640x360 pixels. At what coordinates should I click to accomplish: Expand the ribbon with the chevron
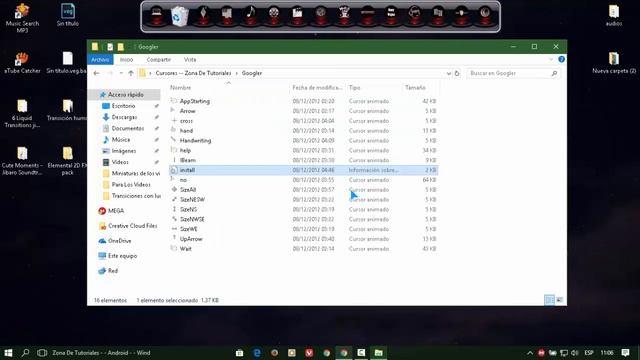[551, 59]
